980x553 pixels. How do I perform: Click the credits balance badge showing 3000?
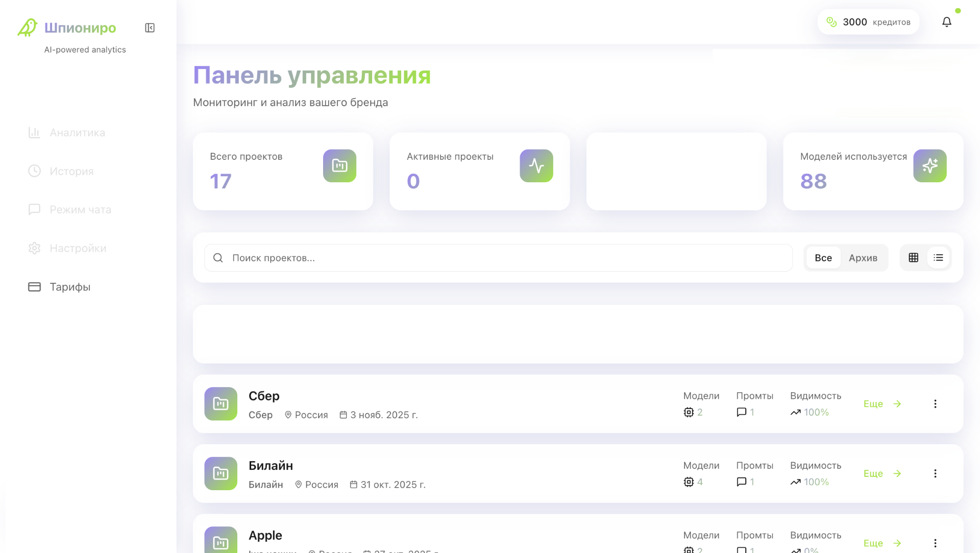coord(869,21)
